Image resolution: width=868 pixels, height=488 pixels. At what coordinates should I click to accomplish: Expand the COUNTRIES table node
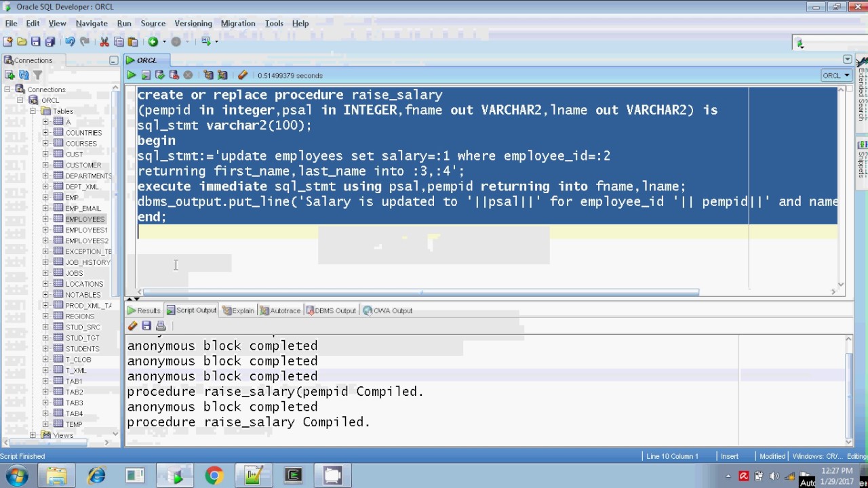[x=45, y=133]
